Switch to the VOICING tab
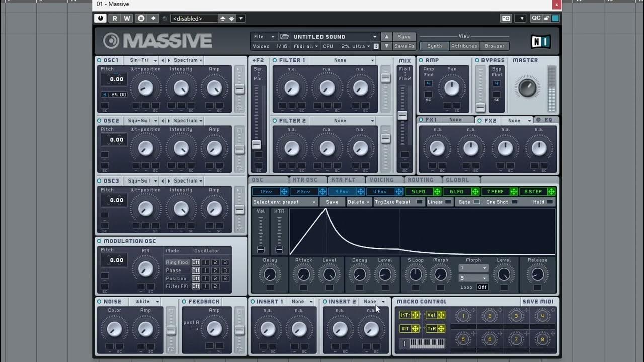The width and height of the screenshot is (644, 362). (381, 180)
